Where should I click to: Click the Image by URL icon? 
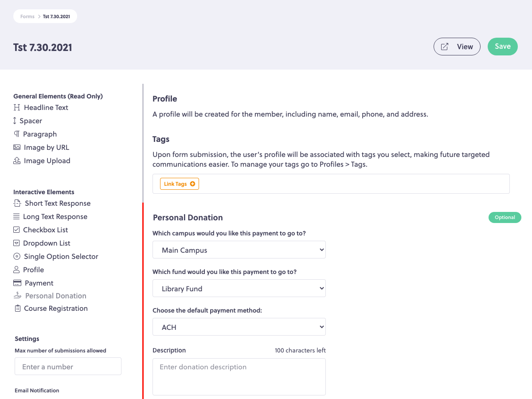[x=17, y=148]
